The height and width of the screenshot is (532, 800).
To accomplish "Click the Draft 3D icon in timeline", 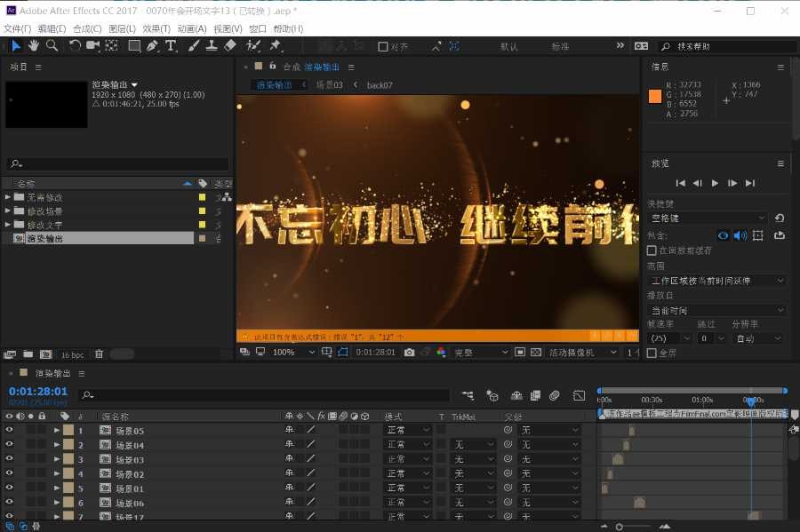I will tap(492, 395).
